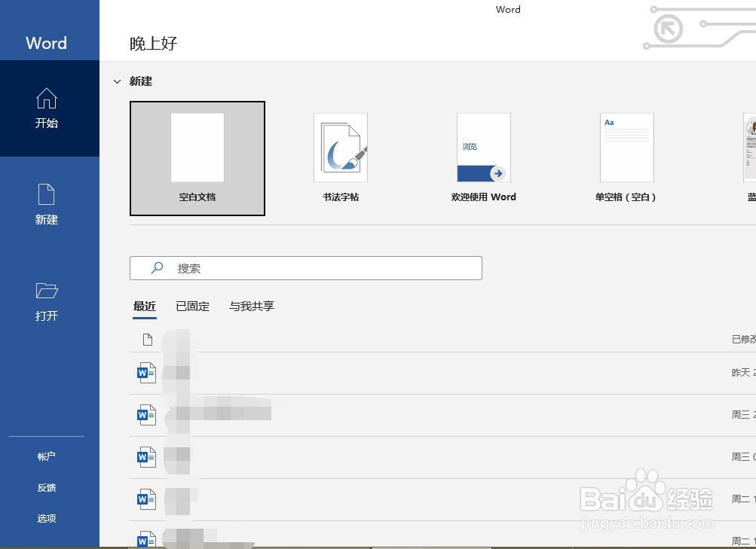Image resolution: width=756 pixels, height=549 pixels.
Task: Sort by the file icon column header
Action: tap(148, 340)
